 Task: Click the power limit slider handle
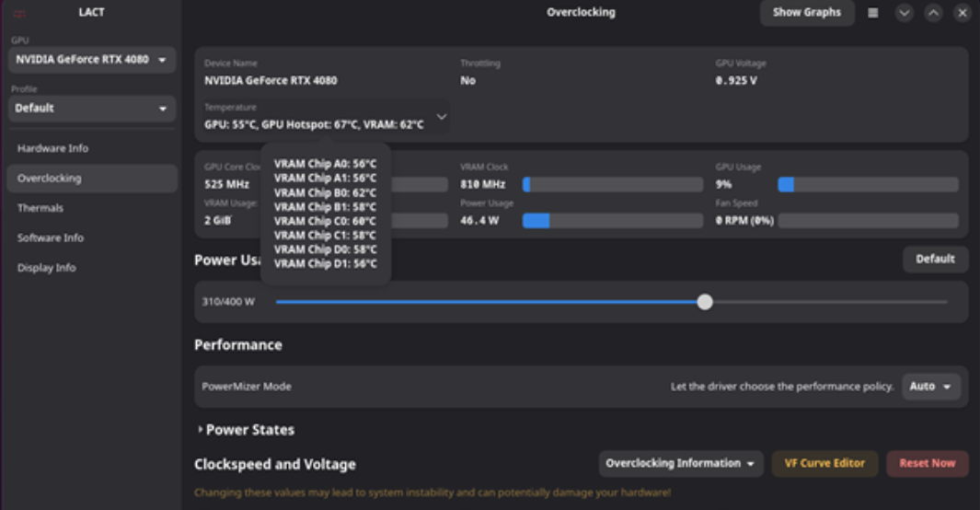coord(705,303)
